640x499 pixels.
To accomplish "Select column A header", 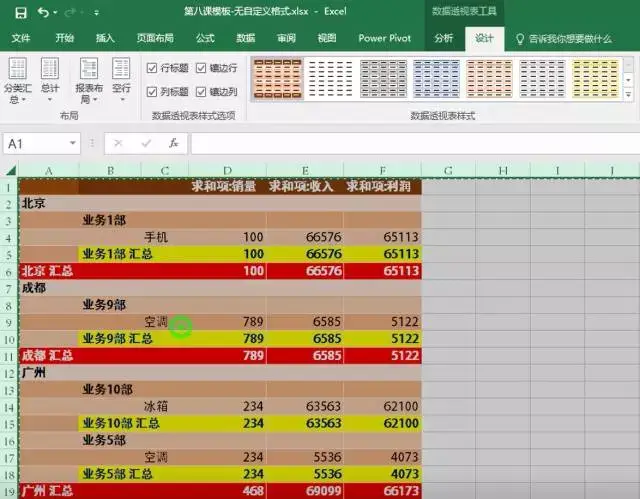I will tap(49, 171).
